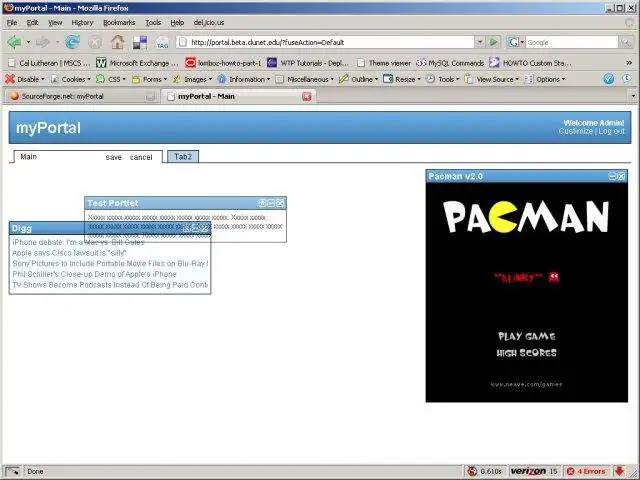640x480 pixels.
Task: Close the Test Portlet
Action: pos(280,203)
